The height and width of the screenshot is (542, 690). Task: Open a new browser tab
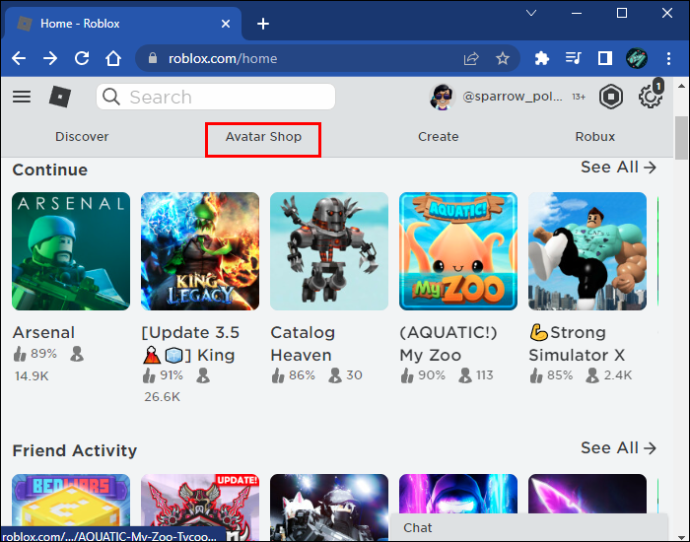point(263,24)
